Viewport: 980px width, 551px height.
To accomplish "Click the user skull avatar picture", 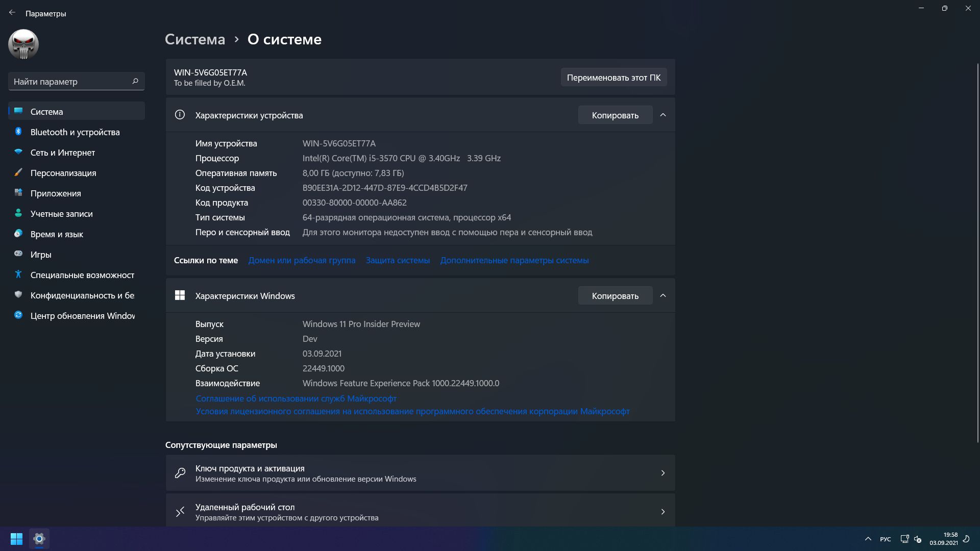I will (x=23, y=44).
